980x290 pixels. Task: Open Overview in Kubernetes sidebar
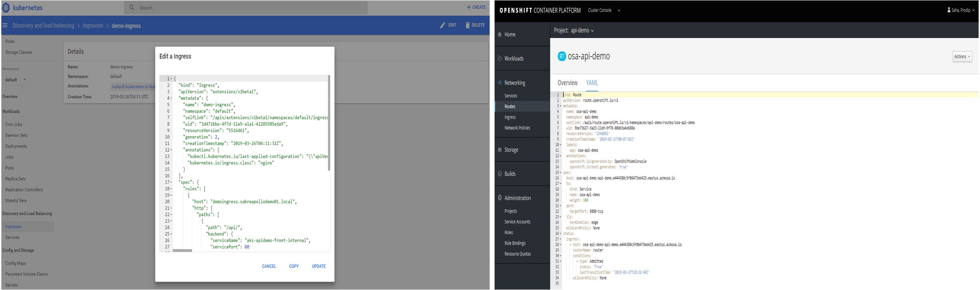point(10,97)
